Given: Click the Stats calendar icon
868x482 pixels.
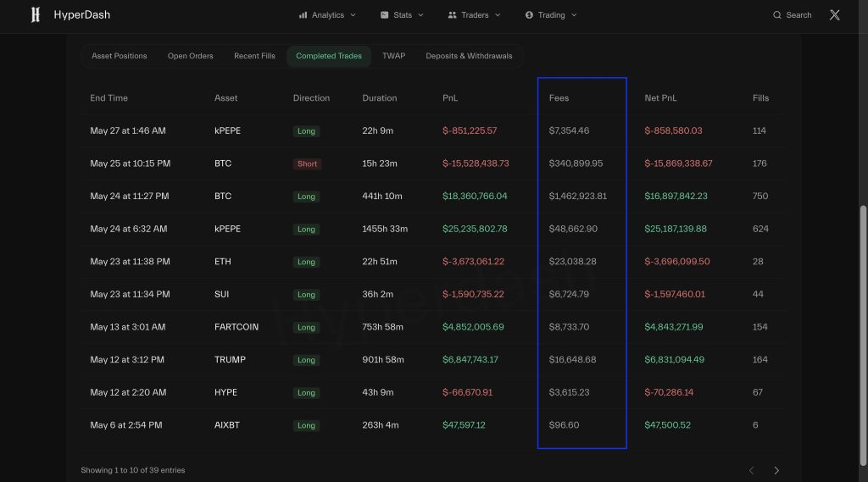Looking at the screenshot, I should tap(384, 15).
